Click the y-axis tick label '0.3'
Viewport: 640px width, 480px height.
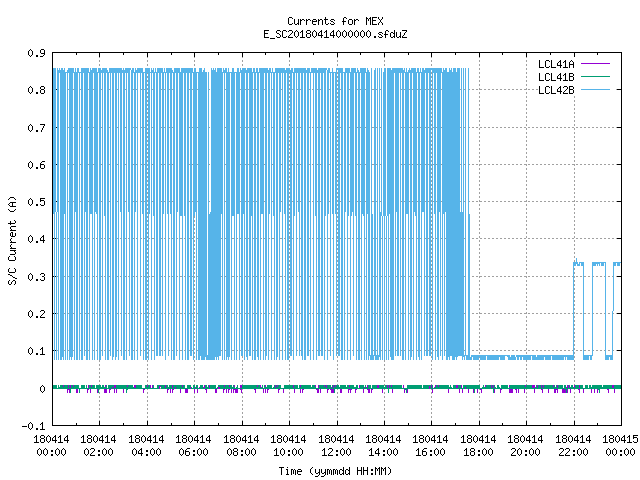coord(37,277)
